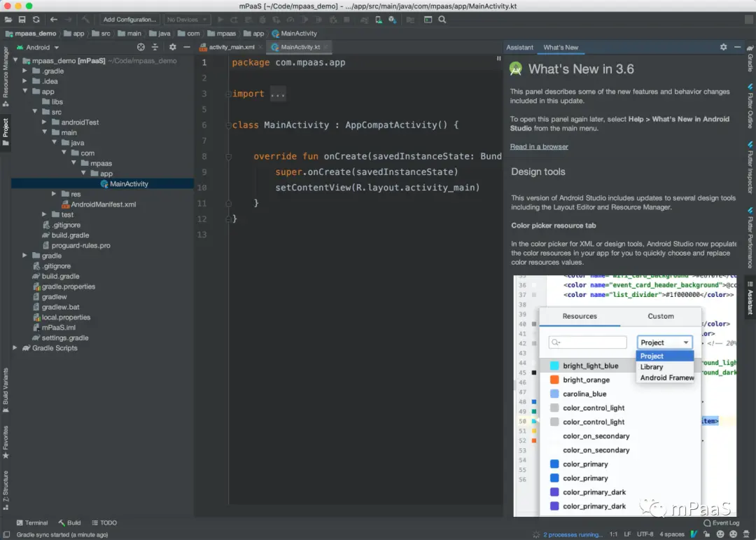Viewport: 756px width, 540px height.
Task: Open Project panel gear settings
Action: tap(173, 47)
